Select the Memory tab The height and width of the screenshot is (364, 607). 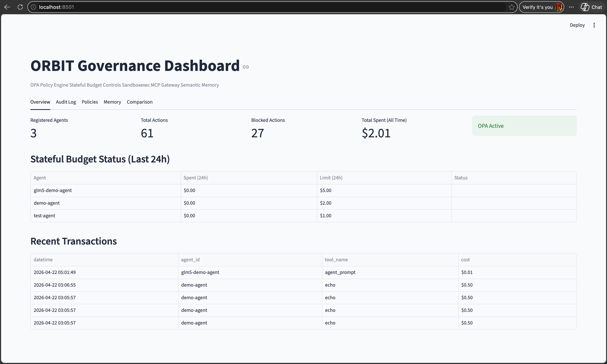pyautogui.click(x=112, y=102)
